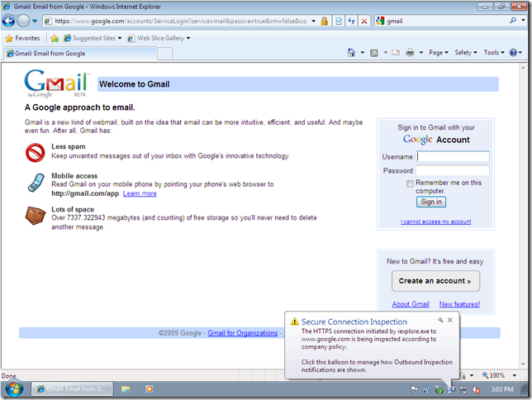532x400 pixels.
Task: Expand the address bar autocomplete dropdown
Action: tap(314, 21)
